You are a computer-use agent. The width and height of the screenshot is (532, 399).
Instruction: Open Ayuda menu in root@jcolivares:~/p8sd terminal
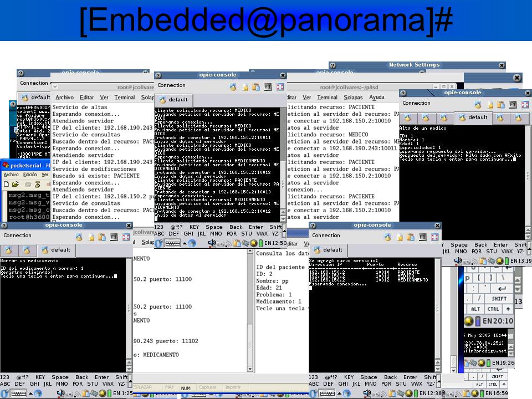coord(377,98)
